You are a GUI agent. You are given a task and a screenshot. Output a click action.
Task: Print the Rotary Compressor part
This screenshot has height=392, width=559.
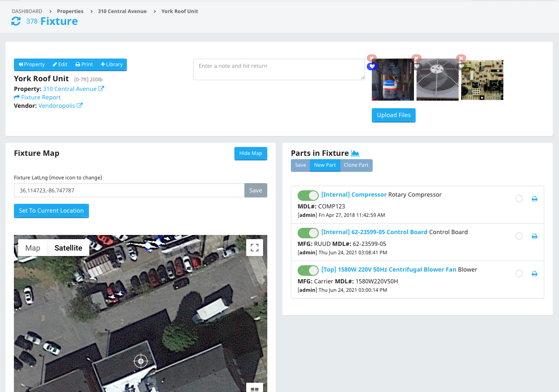pyautogui.click(x=535, y=199)
